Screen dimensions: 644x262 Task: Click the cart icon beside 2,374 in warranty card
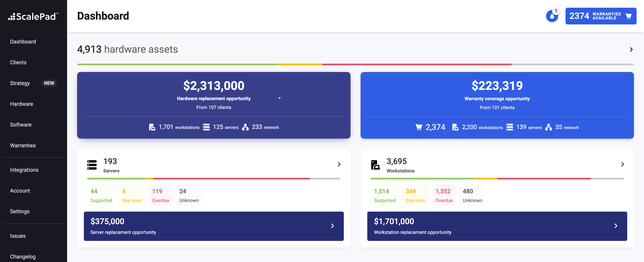(x=419, y=127)
